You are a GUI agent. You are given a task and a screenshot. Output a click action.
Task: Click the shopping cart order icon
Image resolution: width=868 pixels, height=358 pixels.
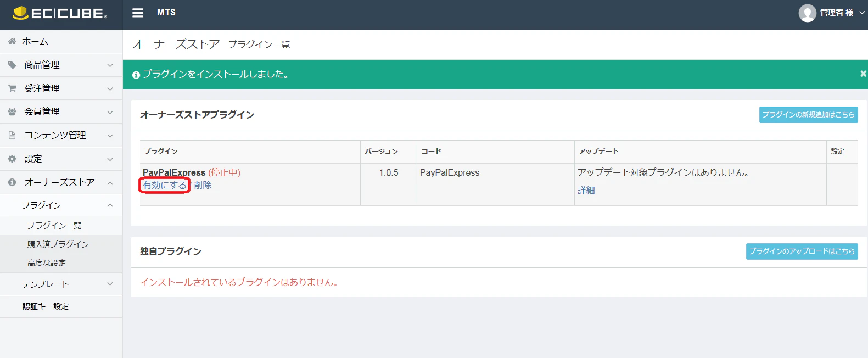tap(12, 88)
